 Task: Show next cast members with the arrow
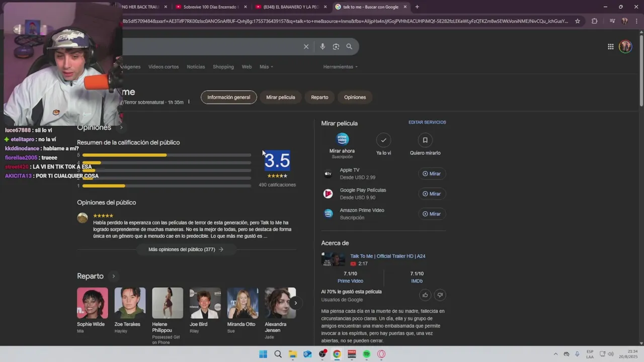tap(296, 303)
